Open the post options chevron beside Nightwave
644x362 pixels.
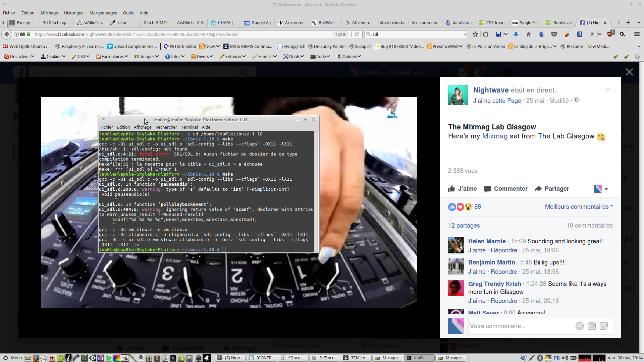(607, 89)
